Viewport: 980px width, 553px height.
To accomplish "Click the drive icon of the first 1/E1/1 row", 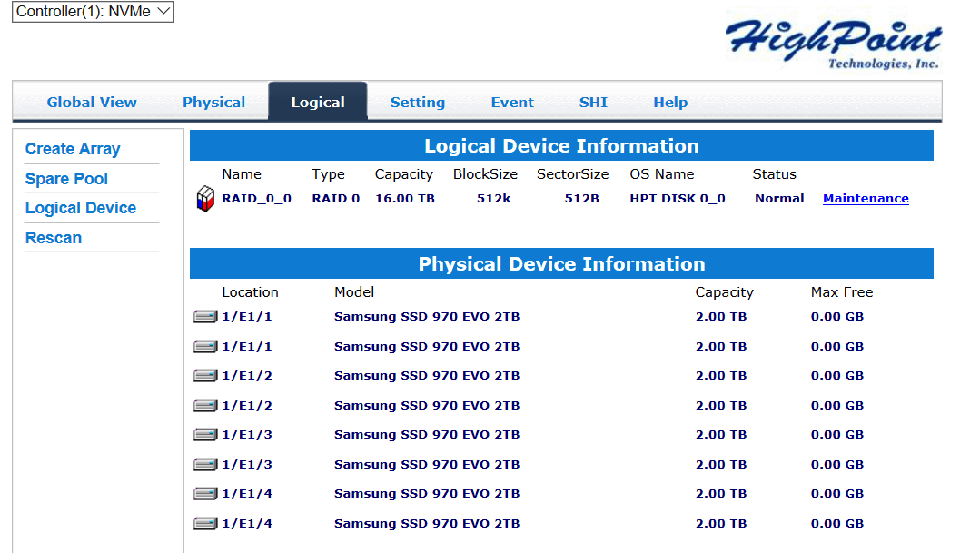I will (205, 317).
